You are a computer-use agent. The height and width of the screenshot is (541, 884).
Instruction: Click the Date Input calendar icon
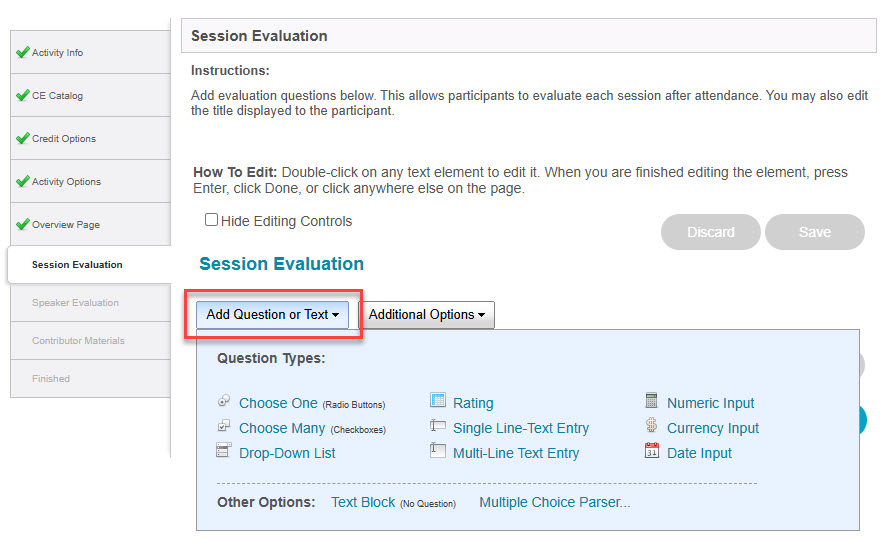coord(651,450)
